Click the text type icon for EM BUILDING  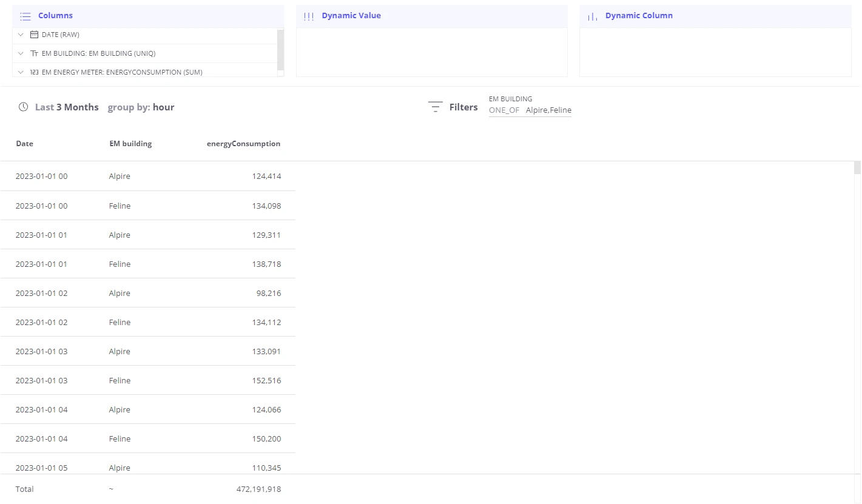[x=34, y=53]
